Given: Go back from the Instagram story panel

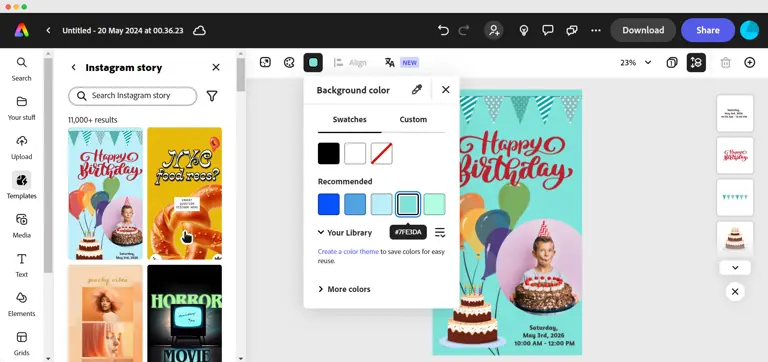Looking at the screenshot, I should tap(73, 68).
